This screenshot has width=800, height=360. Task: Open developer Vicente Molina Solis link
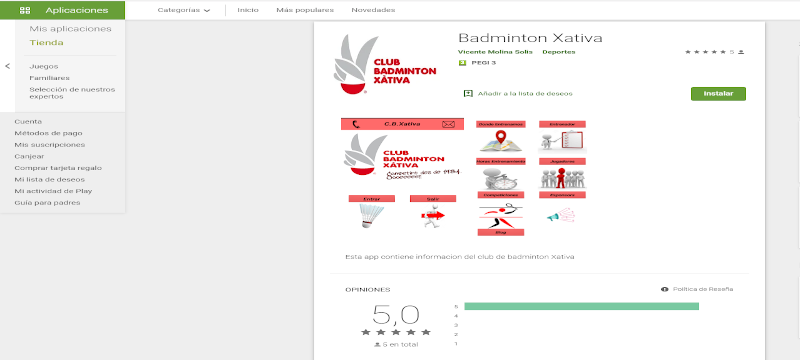click(x=495, y=52)
